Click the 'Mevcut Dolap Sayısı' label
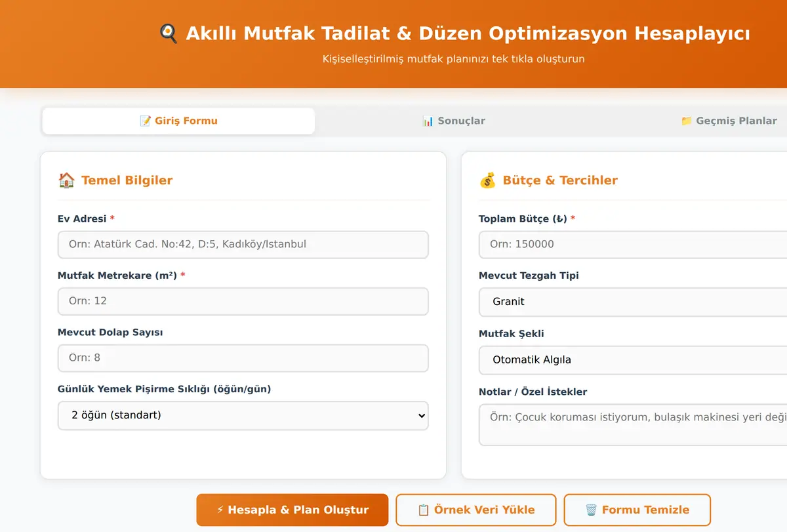The width and height of the screenshot is (787, 532). (110, 333)
